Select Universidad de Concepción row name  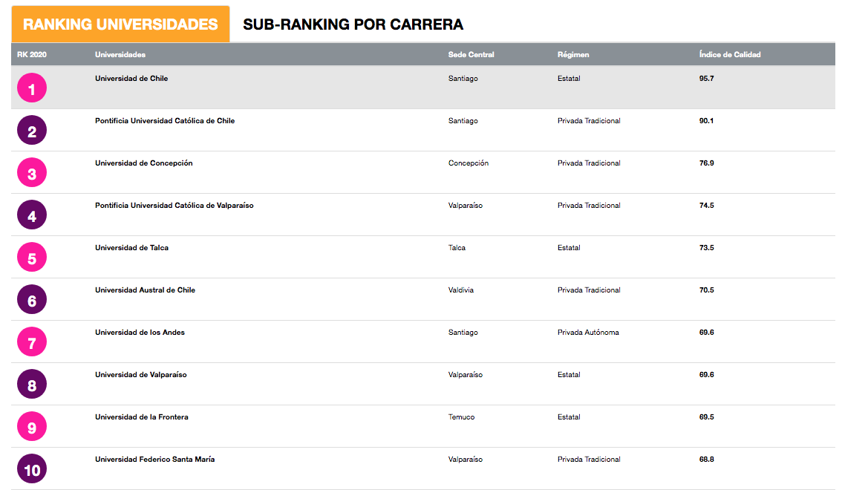(144, 163)
